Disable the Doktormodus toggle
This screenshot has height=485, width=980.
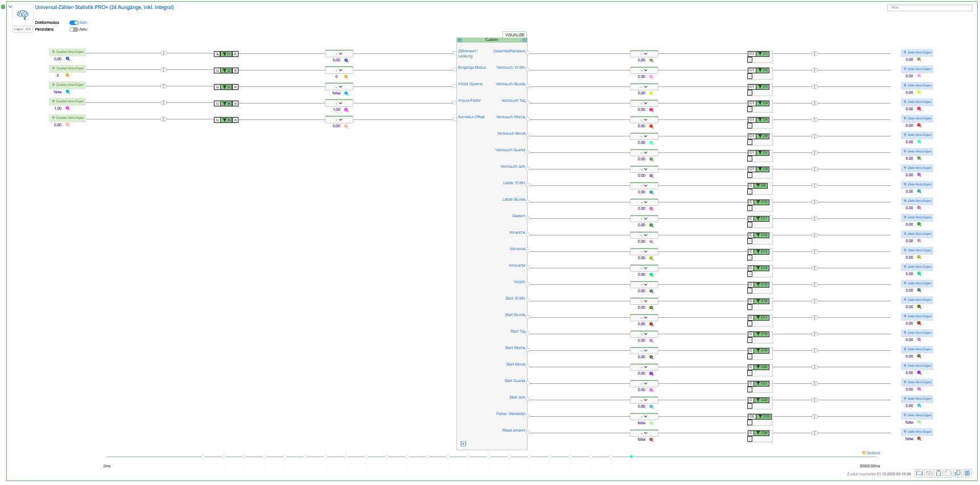tap(73, 23)
